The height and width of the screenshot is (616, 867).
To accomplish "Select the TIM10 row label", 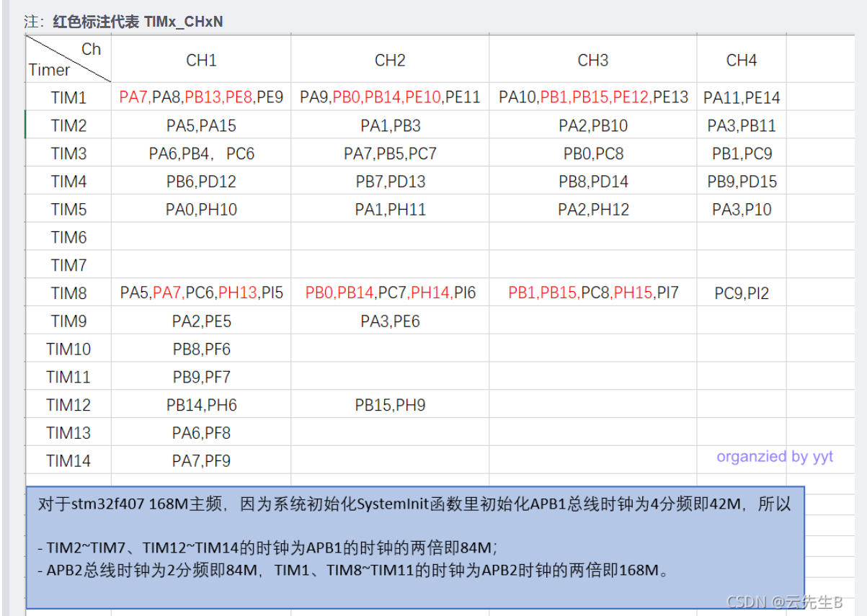I will [68, 349].
